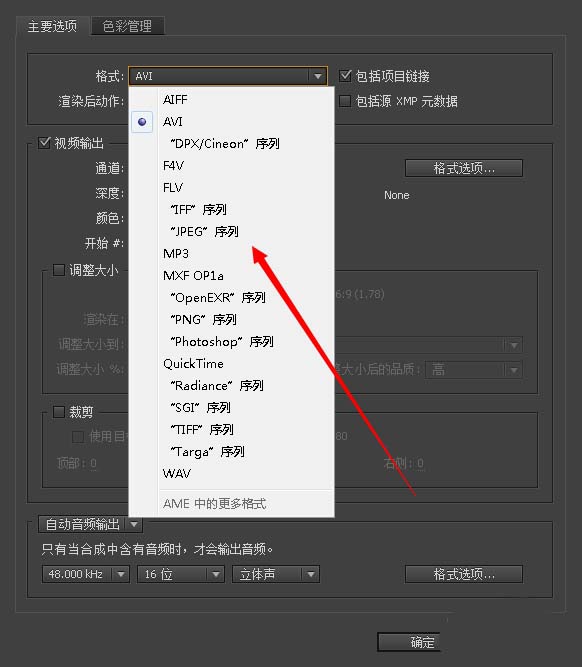Select the "DPX/Cineon" 序列 format
The width and height of the screenshot is (582, 667).
pos(231,144)
